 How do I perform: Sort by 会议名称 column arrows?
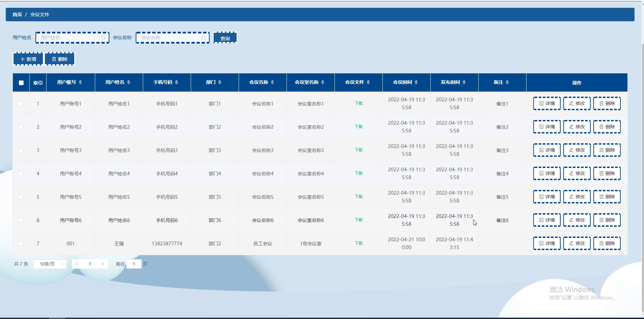[272, 82]
